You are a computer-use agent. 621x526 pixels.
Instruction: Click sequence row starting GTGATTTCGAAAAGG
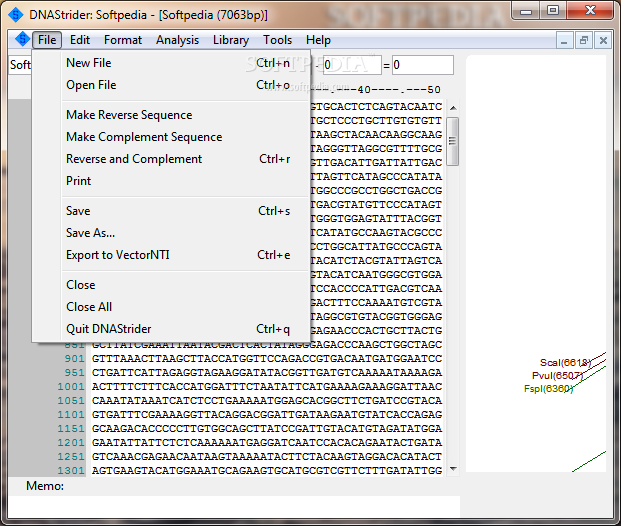267,415
